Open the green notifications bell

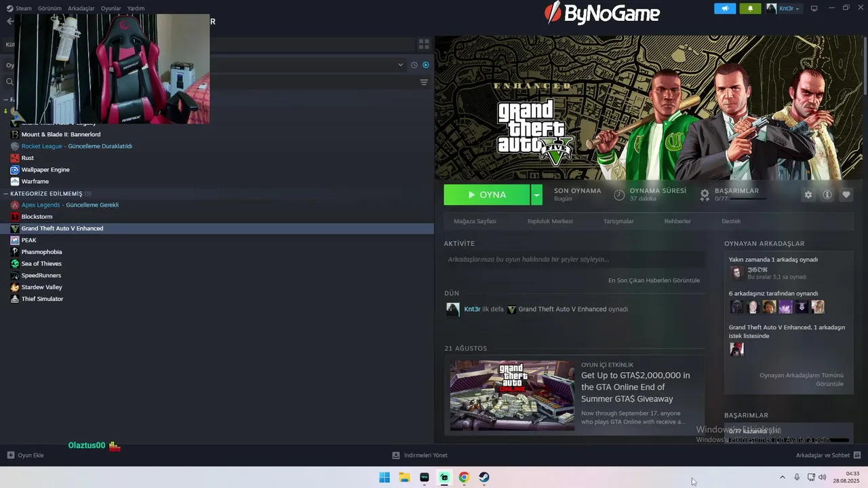click(x=750, y=9)
